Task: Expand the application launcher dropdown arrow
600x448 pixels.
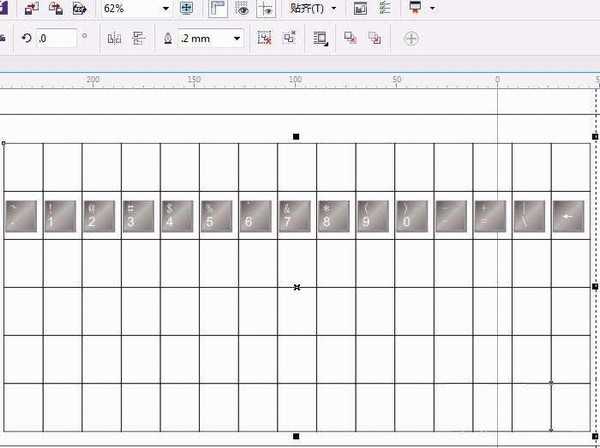Action: pos(432,8)
